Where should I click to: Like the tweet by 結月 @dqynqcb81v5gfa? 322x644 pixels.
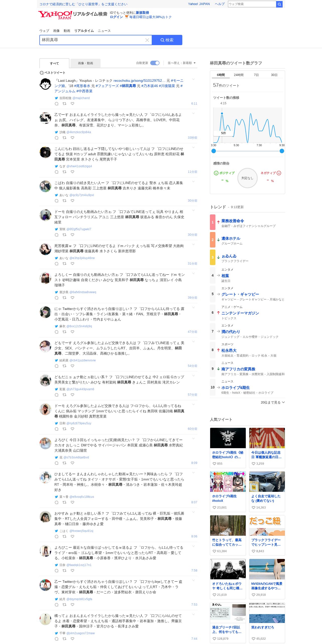[72, 605]
